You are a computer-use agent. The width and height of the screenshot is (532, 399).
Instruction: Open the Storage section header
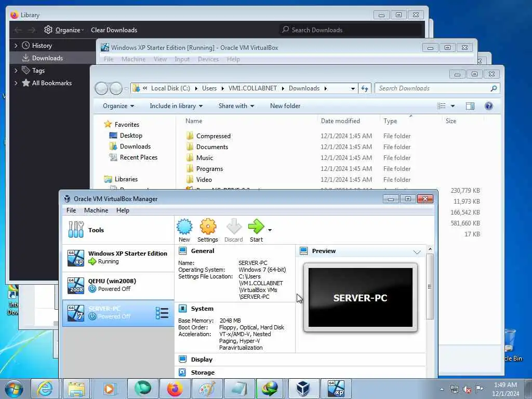pyautogui.click(x=203, y=372)
